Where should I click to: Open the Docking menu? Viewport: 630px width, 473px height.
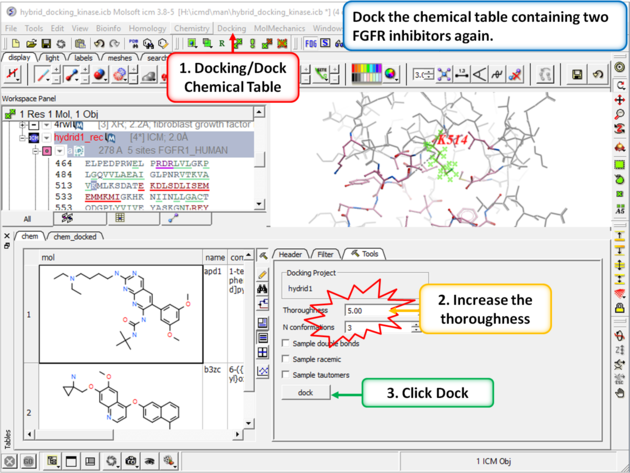tap(231, 29)
